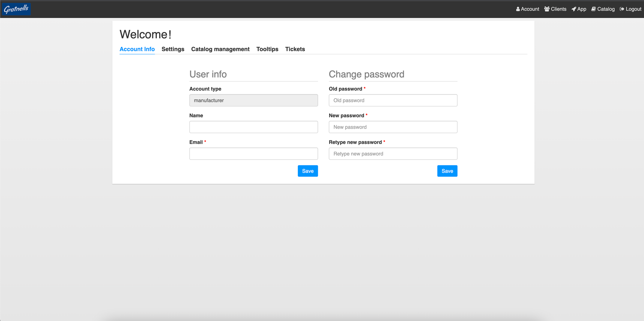Click the App rocket icon
The width and height of the screenshot is (644, 321).
click(574, 9)
